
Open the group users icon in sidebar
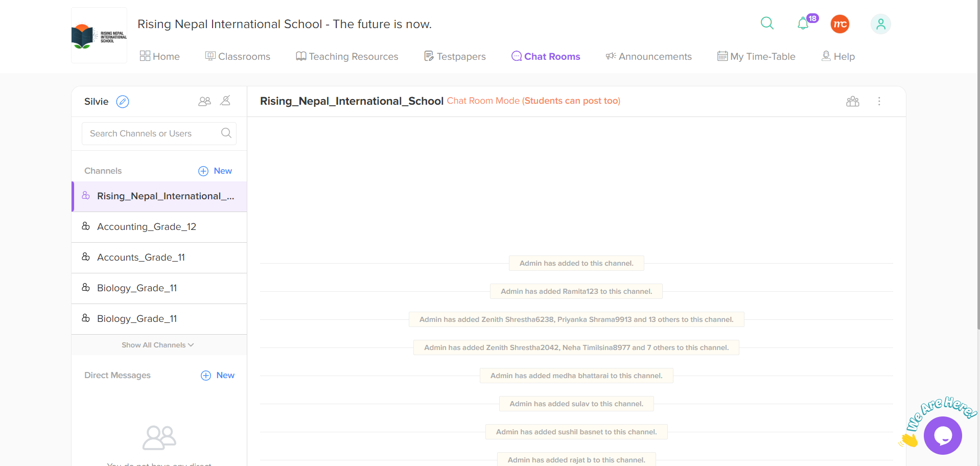click(x=204, y=101)
